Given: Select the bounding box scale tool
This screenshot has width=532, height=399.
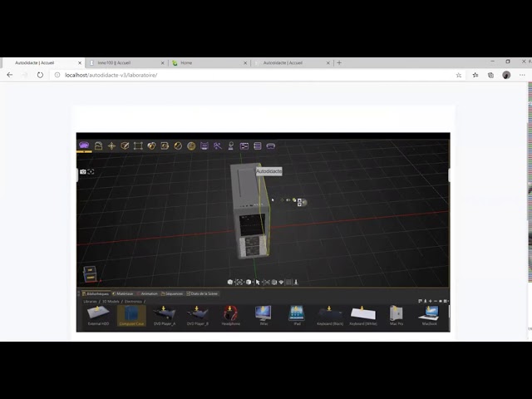Looking at the screenshot, I should click(x=138, y=146).
